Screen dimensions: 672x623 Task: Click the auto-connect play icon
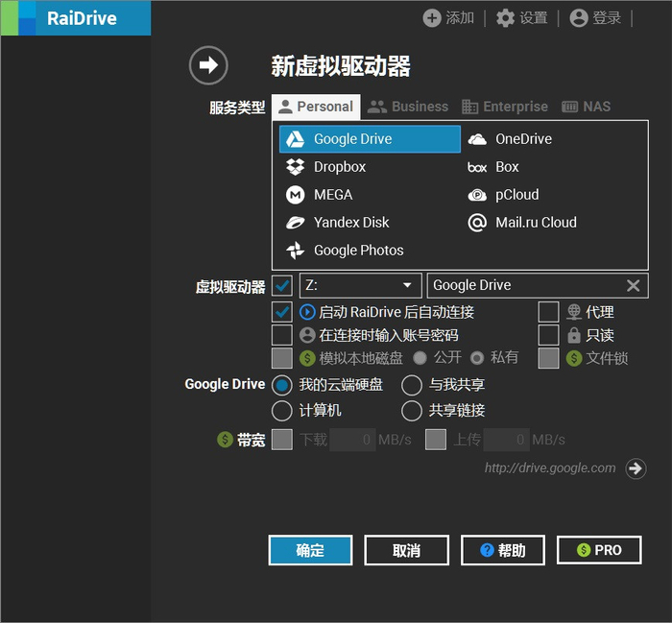[x=307, y=312]
